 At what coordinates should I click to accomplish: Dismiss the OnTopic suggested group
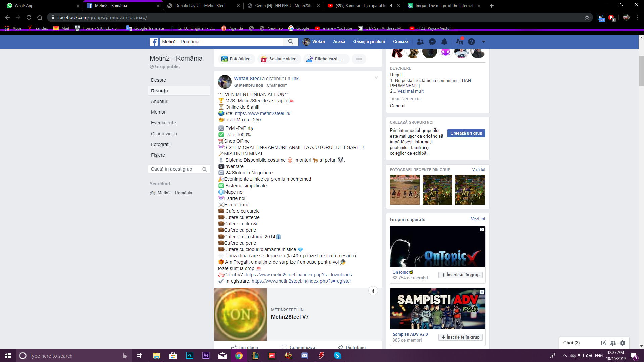(x=482, y=229)
